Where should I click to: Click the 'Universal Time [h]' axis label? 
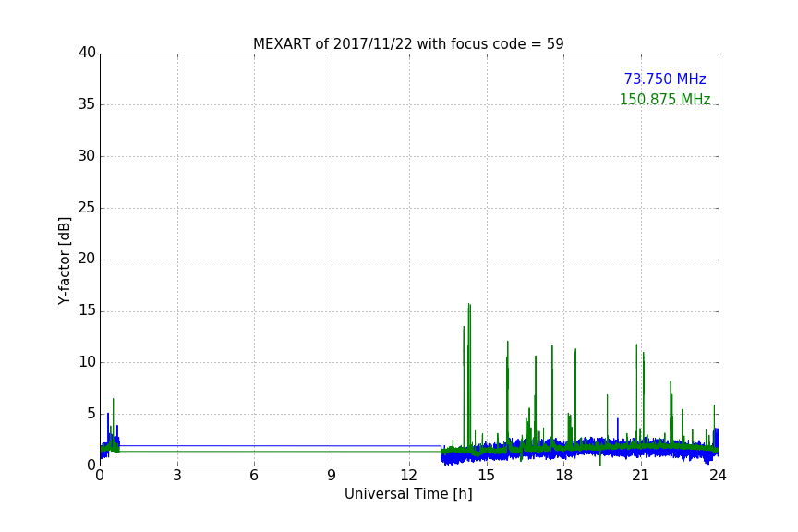pyautogui.click(x=408, y=494)
